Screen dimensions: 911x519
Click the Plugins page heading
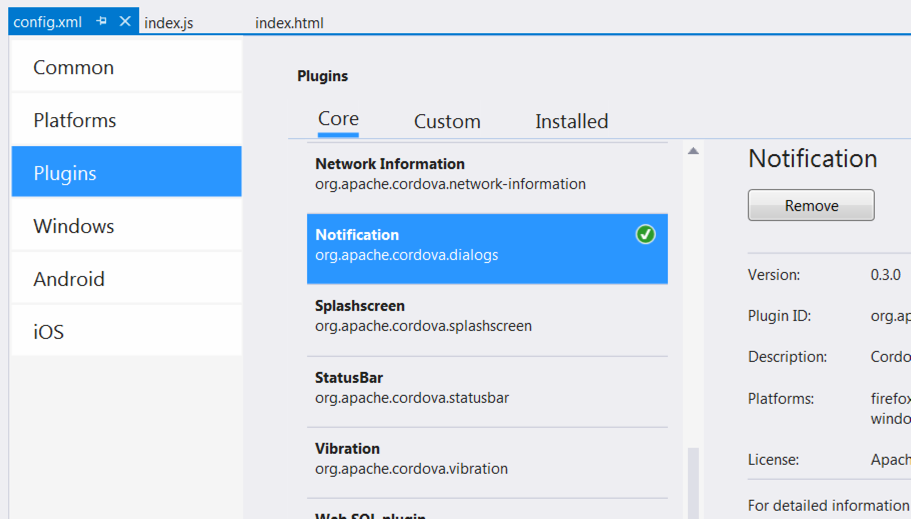(322, 76)
